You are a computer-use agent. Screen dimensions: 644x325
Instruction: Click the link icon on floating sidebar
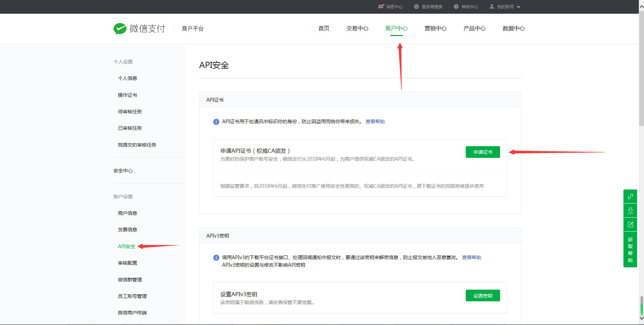click(630, 196)
